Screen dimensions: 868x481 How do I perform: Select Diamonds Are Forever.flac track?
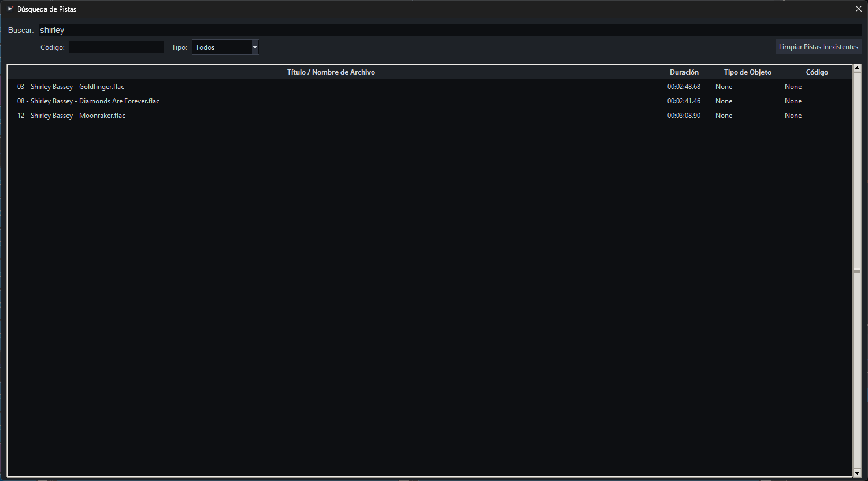429,101
